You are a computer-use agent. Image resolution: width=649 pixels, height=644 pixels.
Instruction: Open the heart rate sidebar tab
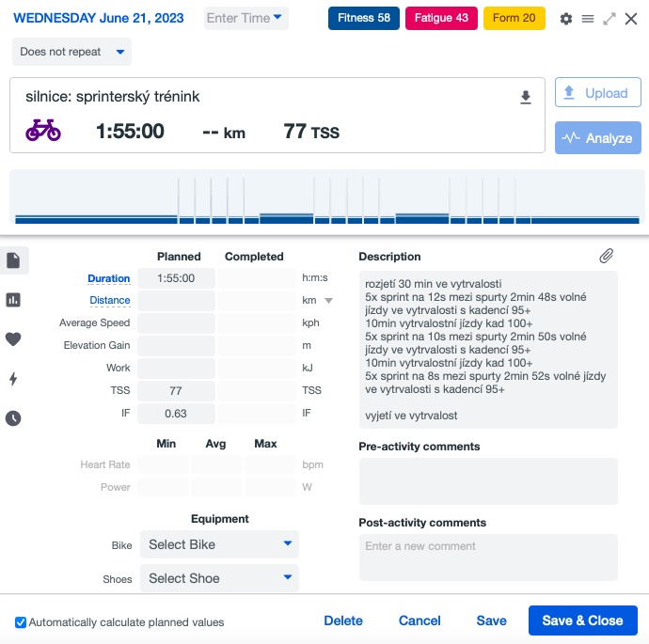pos(13,339)
